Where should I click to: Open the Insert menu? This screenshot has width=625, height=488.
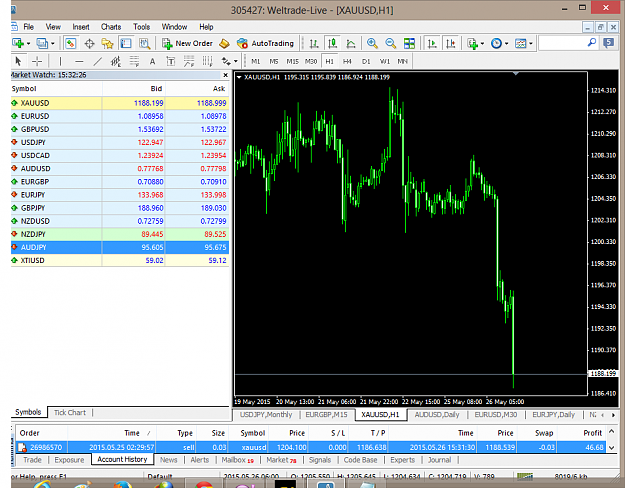(81, 27)
